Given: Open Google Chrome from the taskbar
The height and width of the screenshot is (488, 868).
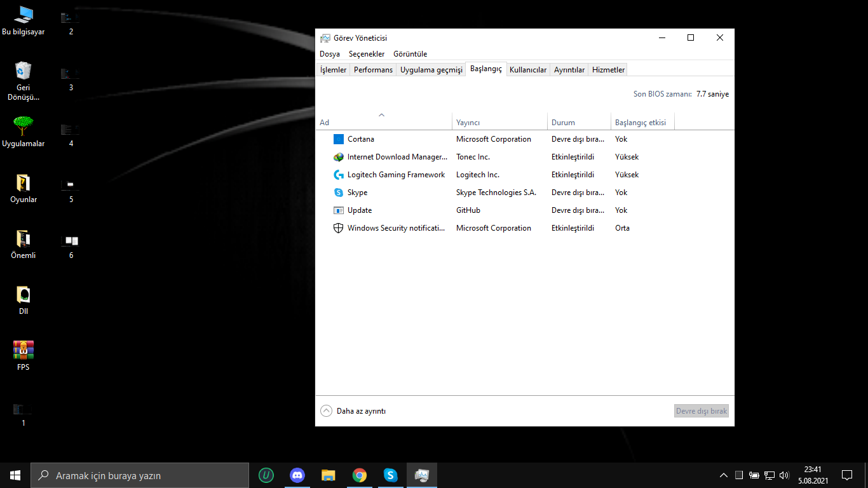Looking at the screenshot, I should [360, 475].
